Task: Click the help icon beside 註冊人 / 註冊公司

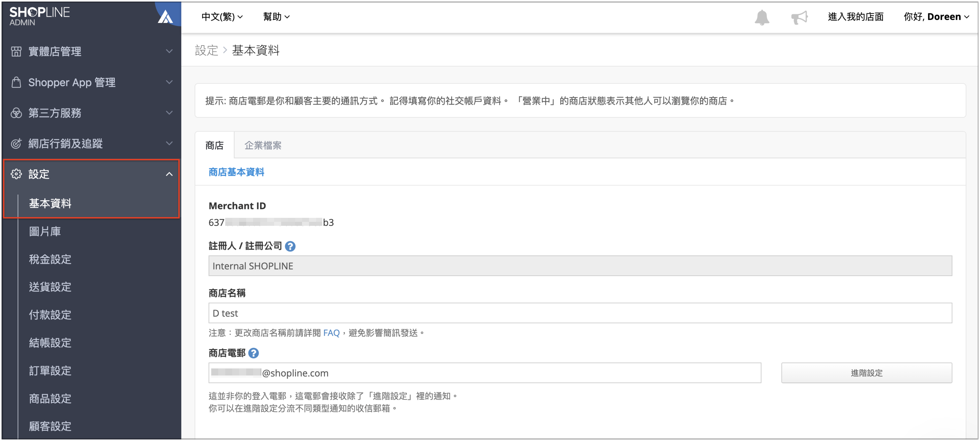Action: [x=290, y=246]
